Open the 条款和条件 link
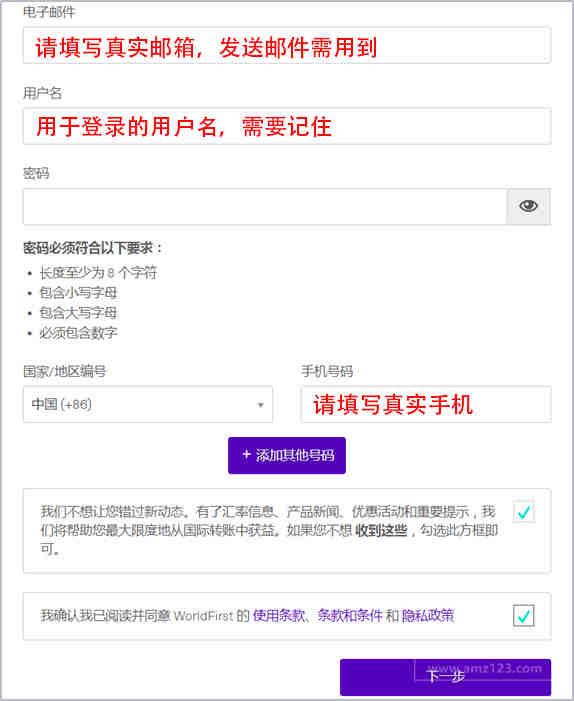Screen dimensions: 574x701 [x=350, y=616]
